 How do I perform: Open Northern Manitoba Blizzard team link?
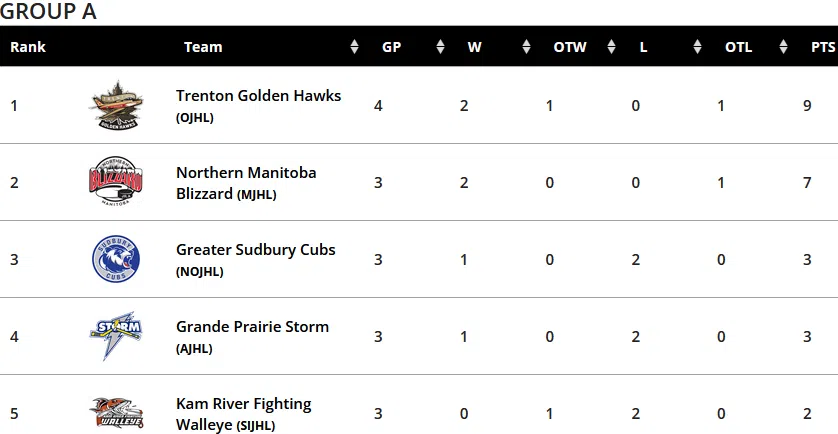click(246, 183)
